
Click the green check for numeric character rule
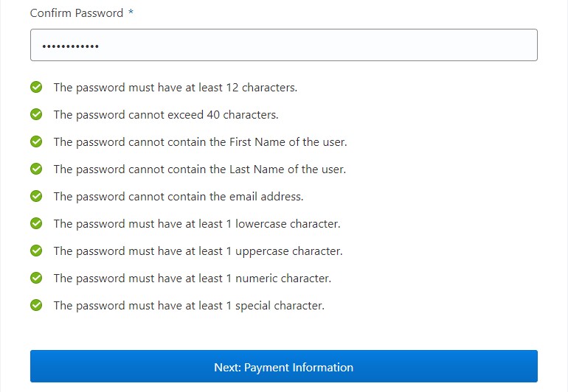(36, 279)
